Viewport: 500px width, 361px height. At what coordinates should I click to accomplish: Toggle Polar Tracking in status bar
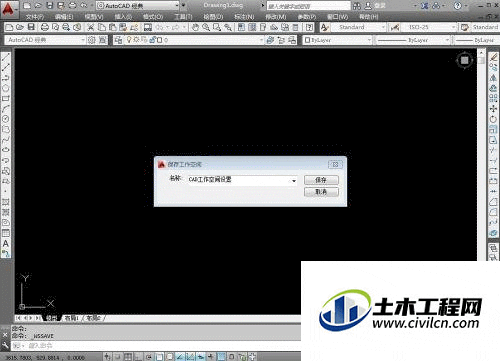149,357
